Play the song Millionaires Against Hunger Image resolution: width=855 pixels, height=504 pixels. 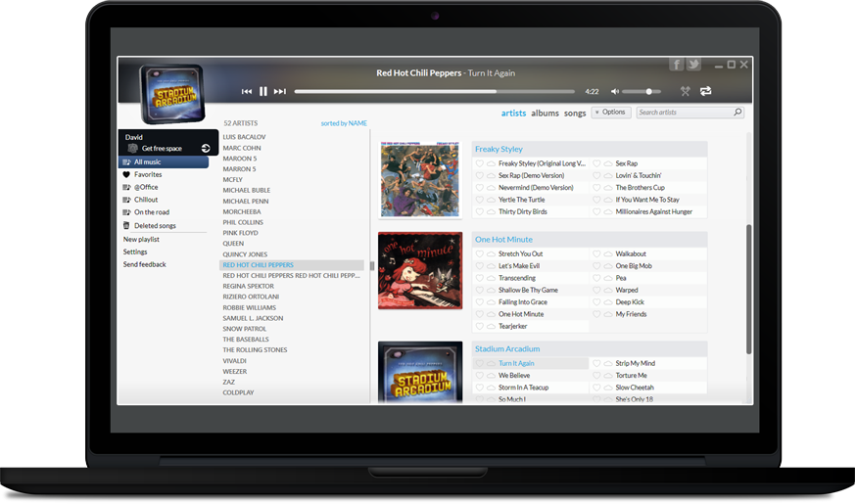654,212
